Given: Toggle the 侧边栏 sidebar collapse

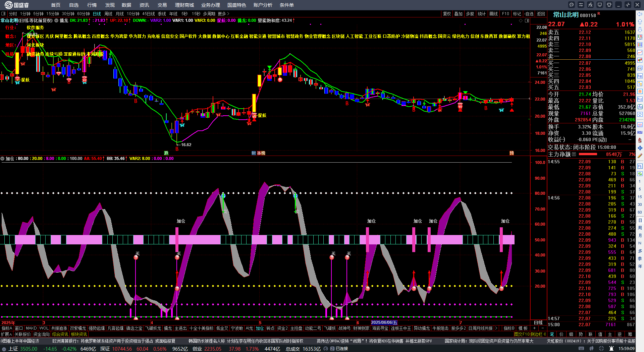Looking at the screenshot, I should coord(538,334).
